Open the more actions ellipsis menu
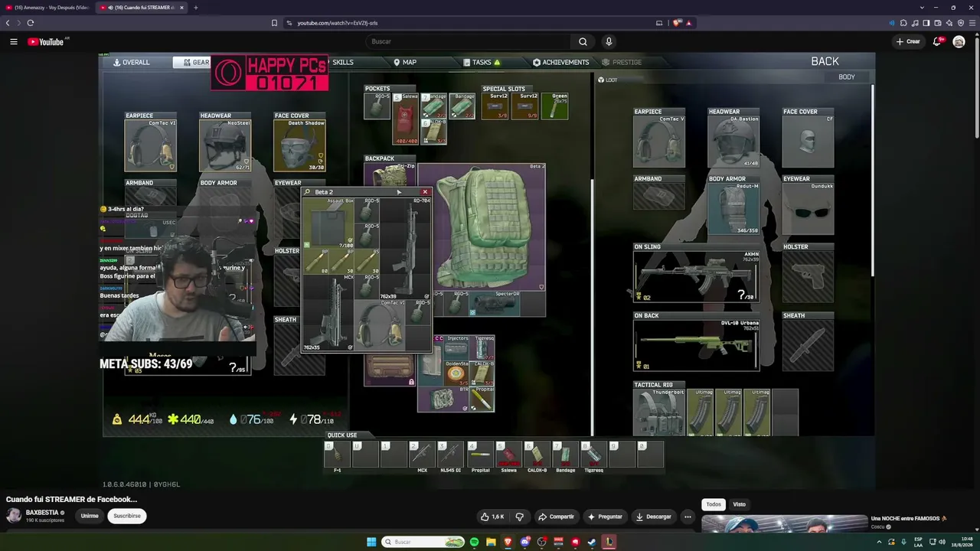 688,517
